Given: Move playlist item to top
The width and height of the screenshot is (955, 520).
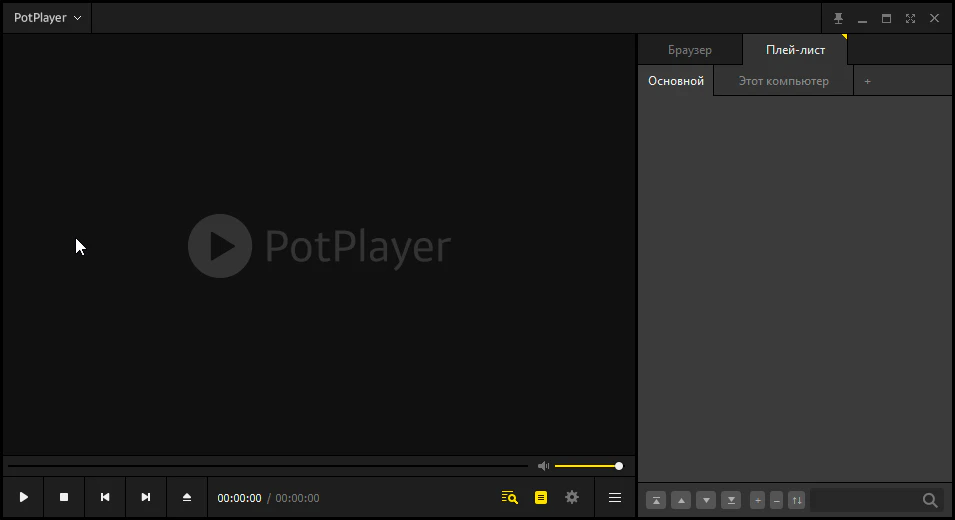Looking at the screenshot, I should tap(656, 500).
